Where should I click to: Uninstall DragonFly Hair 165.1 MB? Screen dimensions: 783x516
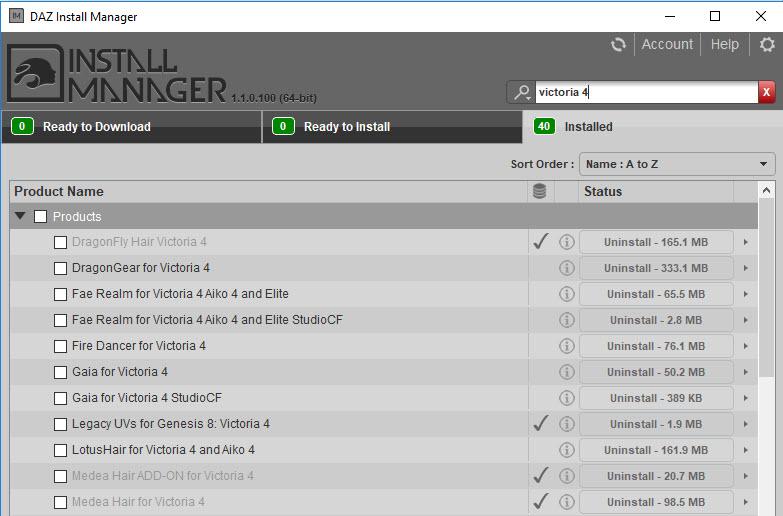[x=656, y=242]
